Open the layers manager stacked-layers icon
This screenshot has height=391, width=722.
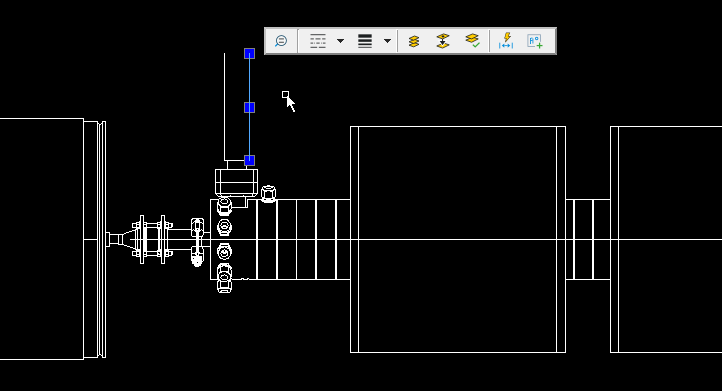click(414, 41)
